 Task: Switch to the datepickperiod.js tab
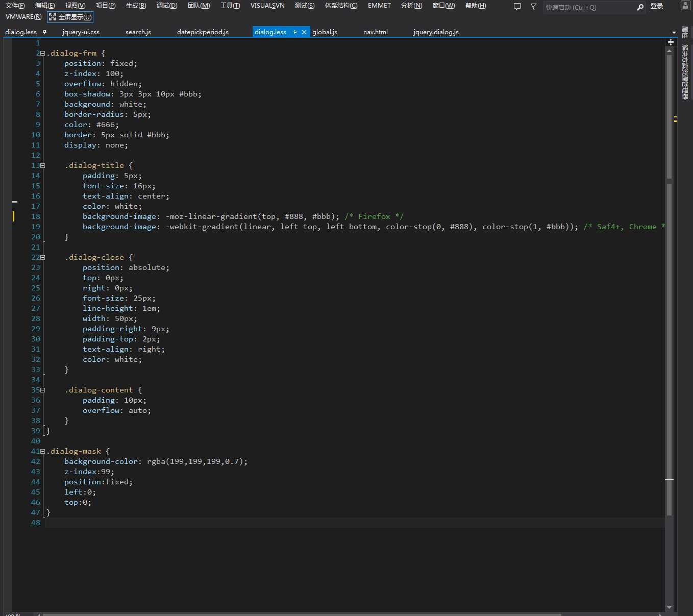click(203, 32)
